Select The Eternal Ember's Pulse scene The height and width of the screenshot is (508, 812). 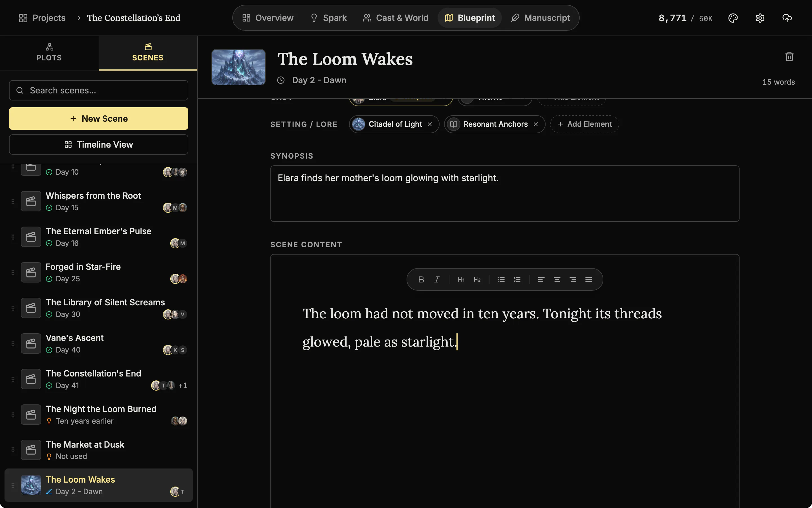(99, 237)
